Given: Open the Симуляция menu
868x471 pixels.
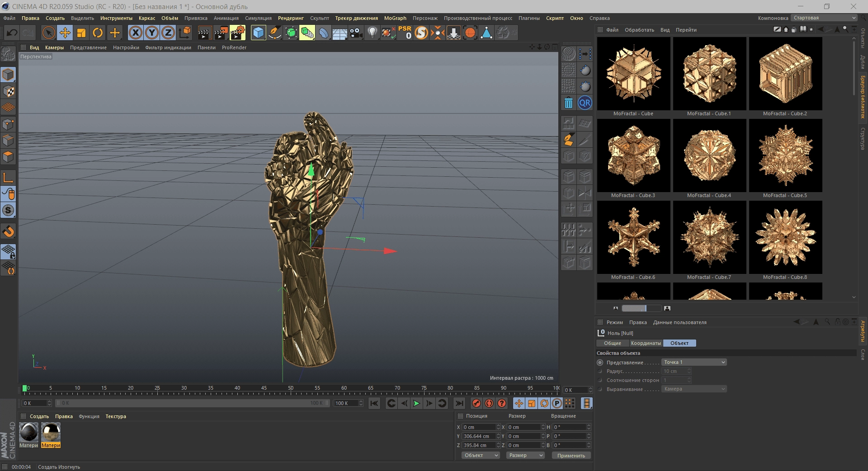Looking at the screenshot, I should click(258, 18).
